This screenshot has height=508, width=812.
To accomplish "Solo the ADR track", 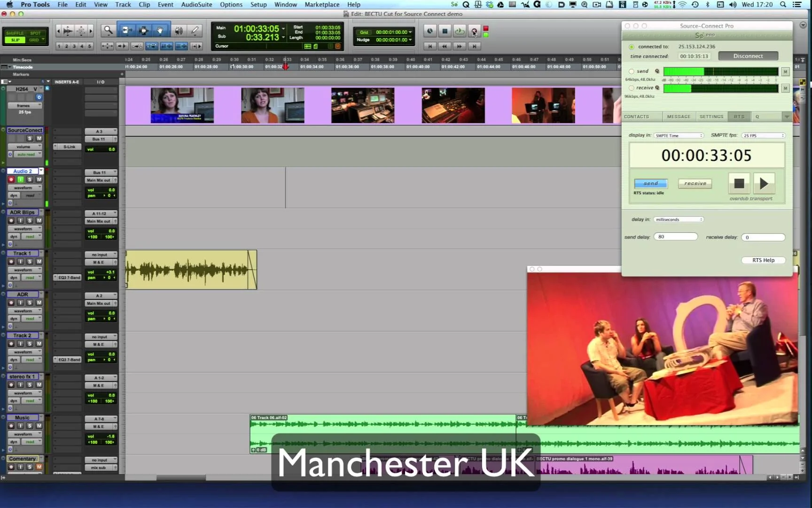I will [x=30, y=302].
